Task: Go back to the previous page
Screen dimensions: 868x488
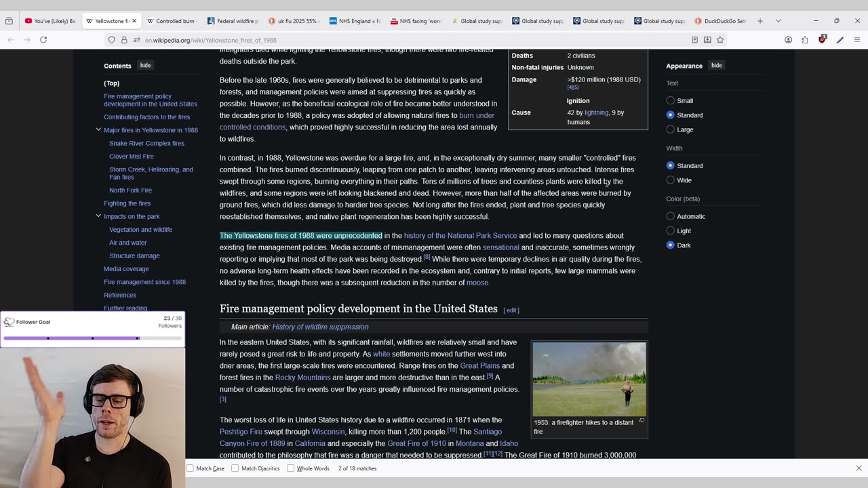Action: pos(11,40)
